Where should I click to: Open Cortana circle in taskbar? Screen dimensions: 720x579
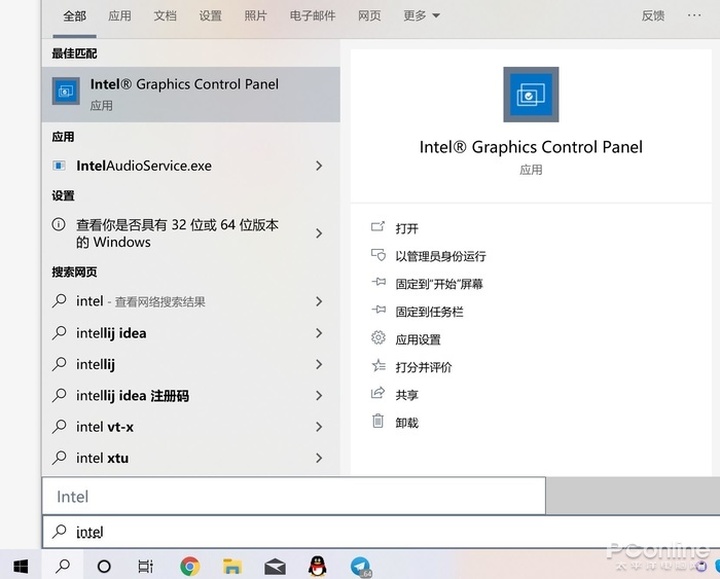[104, 566]
